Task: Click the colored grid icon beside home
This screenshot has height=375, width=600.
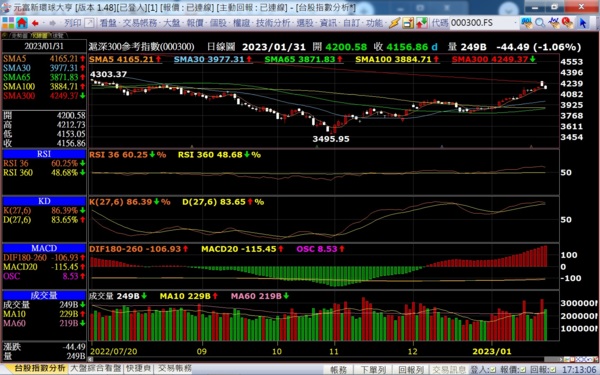Action: tap(8, 23)
